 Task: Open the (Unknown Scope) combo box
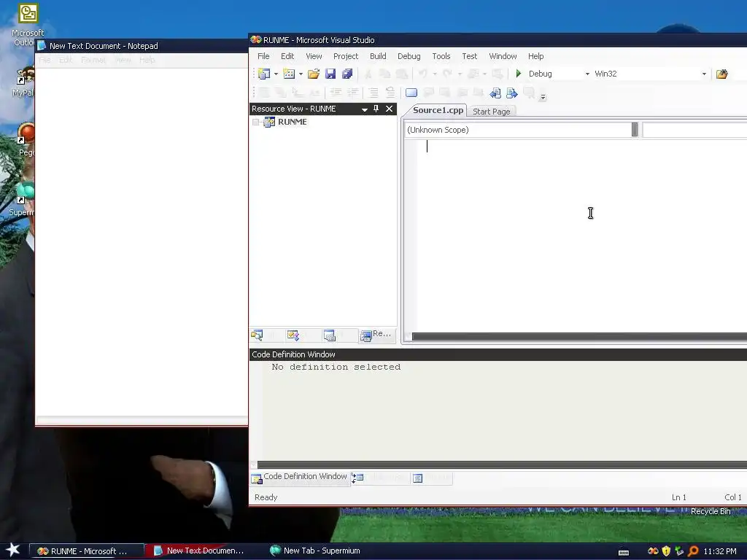(x=522, y=130)
